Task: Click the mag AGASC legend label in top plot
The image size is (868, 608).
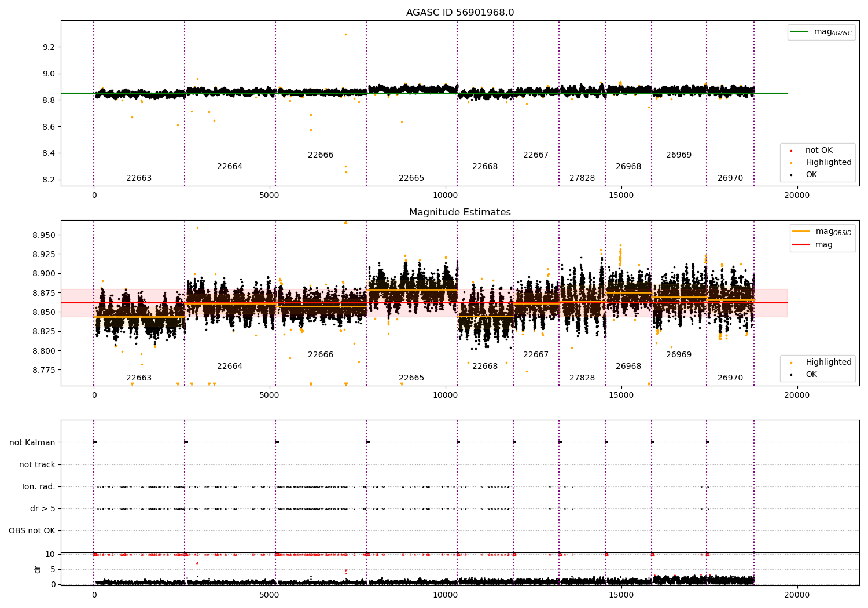Action: point(833,32)
